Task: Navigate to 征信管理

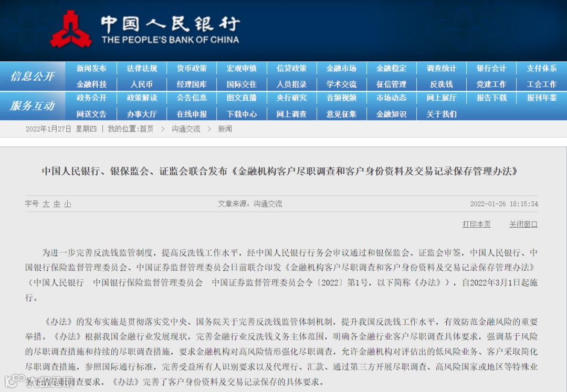Action: pos(391,84)
